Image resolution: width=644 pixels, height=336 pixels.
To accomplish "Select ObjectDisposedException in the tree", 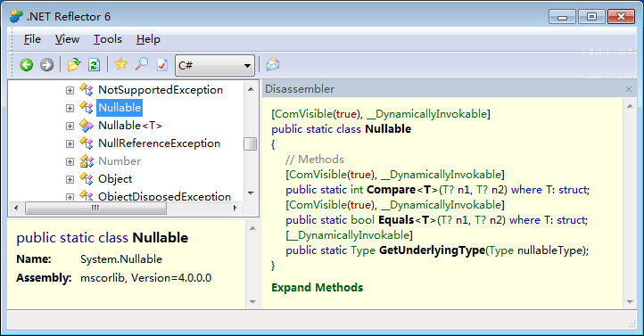I will click(x=164, y=196).
